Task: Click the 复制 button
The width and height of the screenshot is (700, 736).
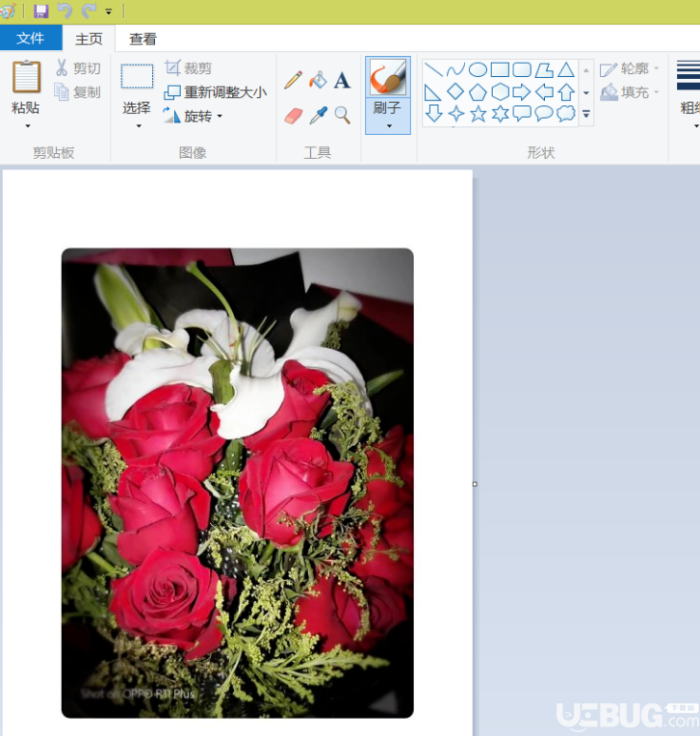Action: (78, 92)
